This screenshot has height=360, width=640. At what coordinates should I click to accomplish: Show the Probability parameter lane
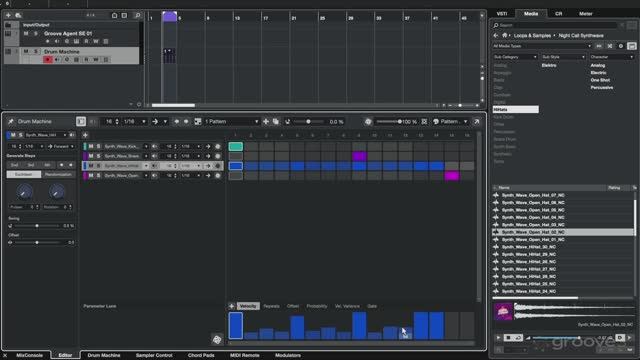[x=317, y=306]
